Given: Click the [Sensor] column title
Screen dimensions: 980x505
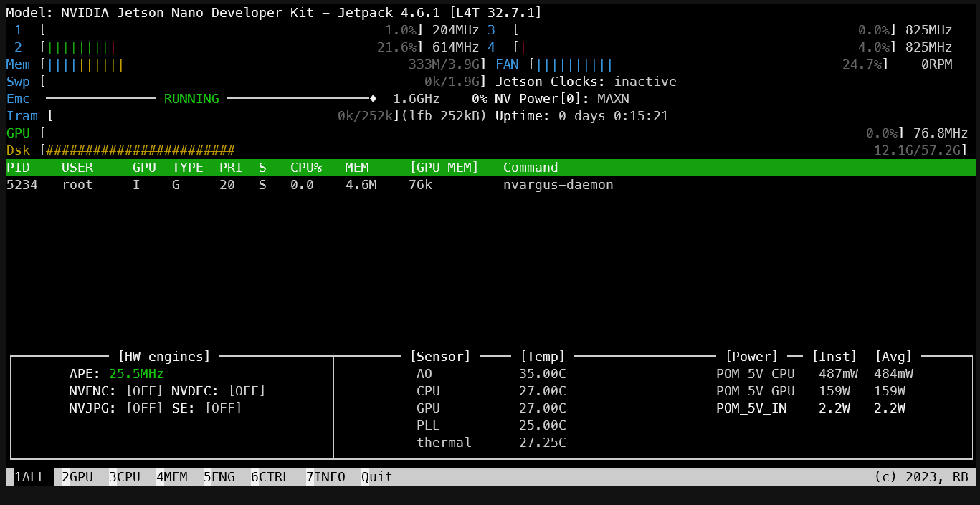Looking at the screenshot, I should point(440,357).
